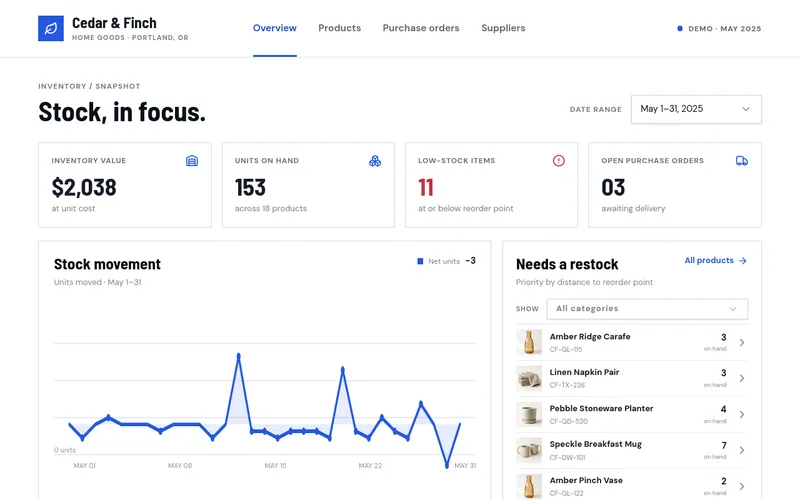Click the red alert icon on Low-Stock Items
The width and height of the screenshot is (800, 500).
click(559, 161)
